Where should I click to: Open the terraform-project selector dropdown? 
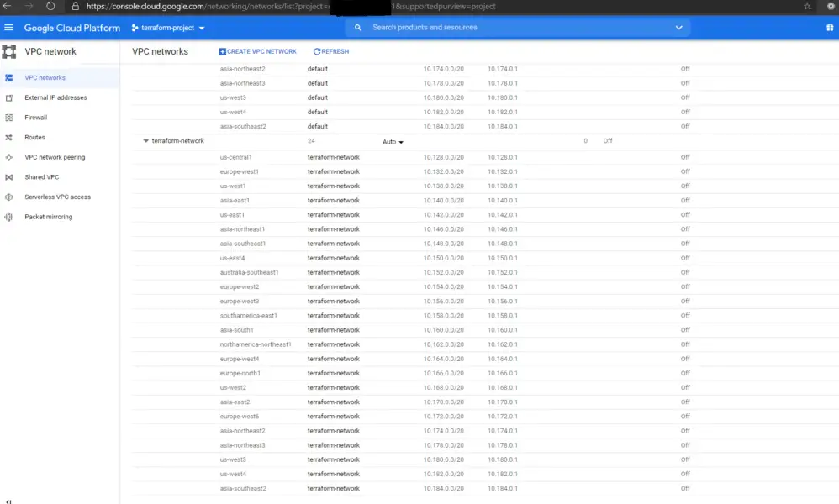[x=168, y=28]
